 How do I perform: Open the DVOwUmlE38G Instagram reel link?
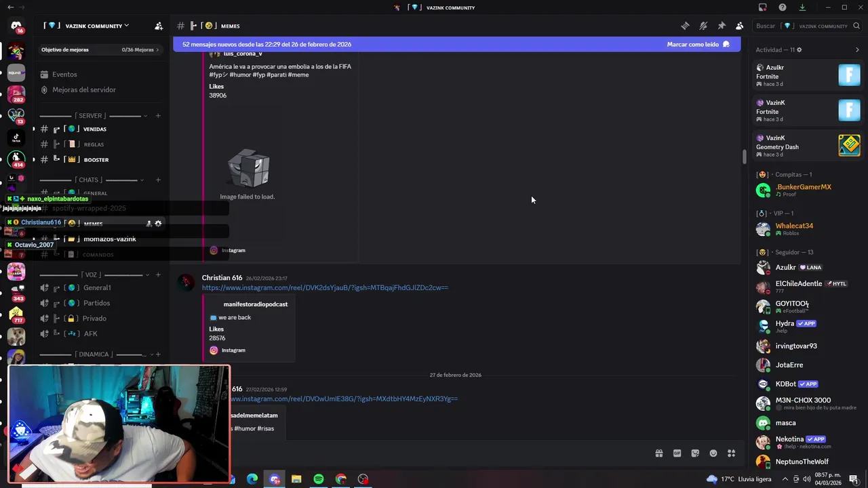pos(344,399)
